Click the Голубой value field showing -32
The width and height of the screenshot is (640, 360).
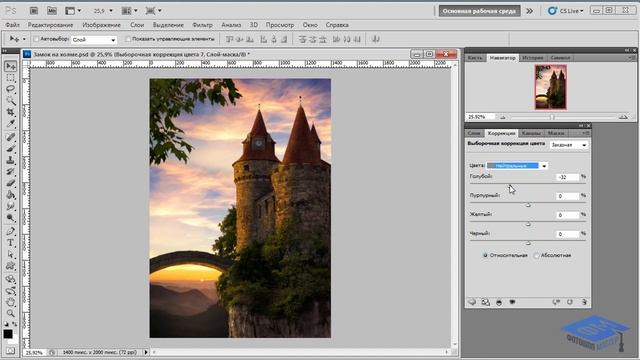click(567, 177)
